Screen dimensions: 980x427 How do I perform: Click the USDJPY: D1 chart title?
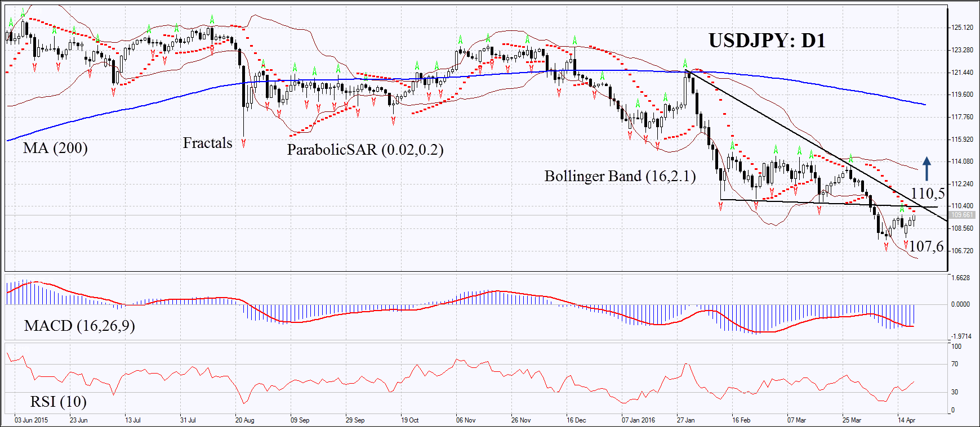[767, 41]
